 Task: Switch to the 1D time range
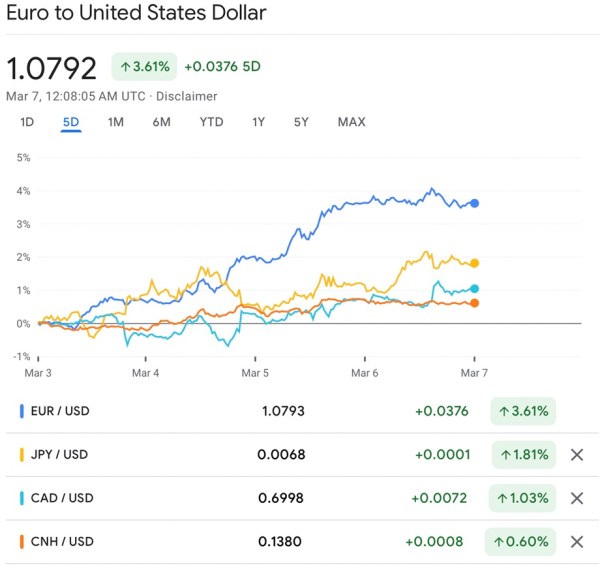pos(27,122)
